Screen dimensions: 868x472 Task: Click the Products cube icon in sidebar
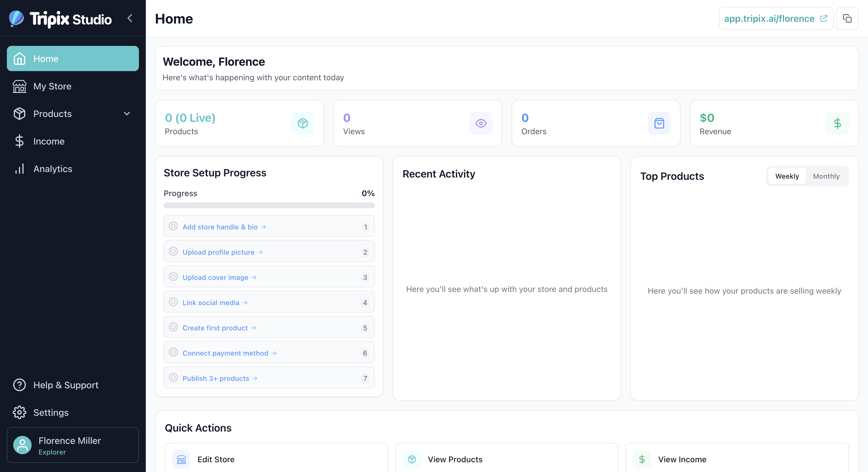[20, 114]
